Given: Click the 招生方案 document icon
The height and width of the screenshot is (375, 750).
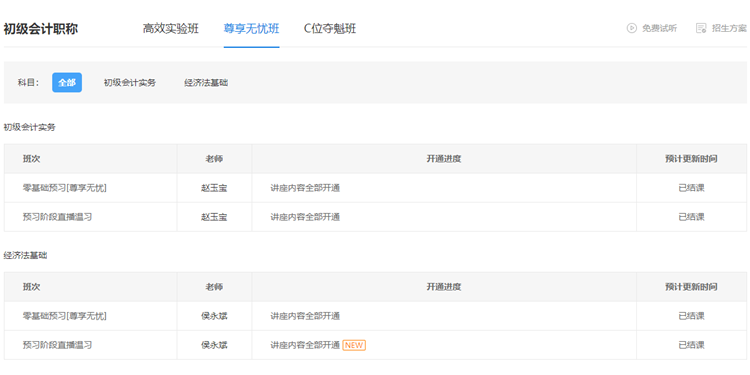Looking at the screenshot, I should (701, 28).
